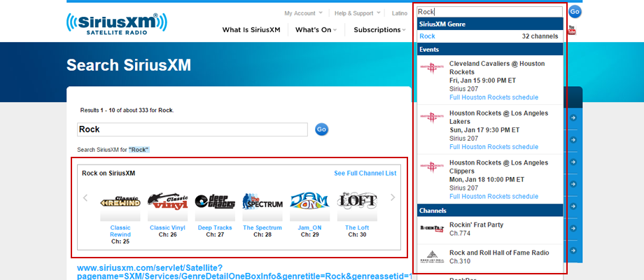
Task: Click Go button beside main Rock search box
Action: click(x=321, y=129)
